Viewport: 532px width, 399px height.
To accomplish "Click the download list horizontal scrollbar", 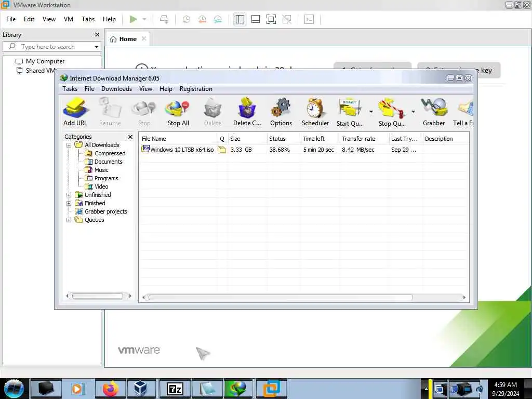I will point(280,298).
